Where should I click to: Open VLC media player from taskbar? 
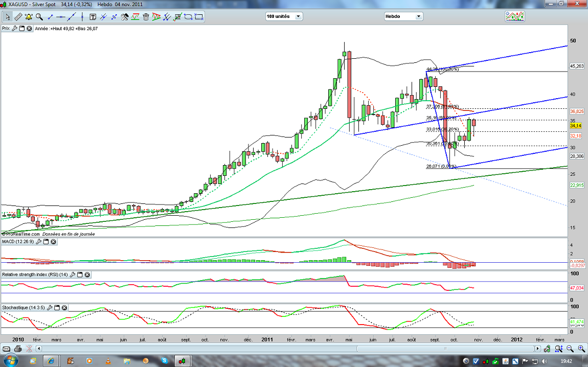tap(107, 361)
